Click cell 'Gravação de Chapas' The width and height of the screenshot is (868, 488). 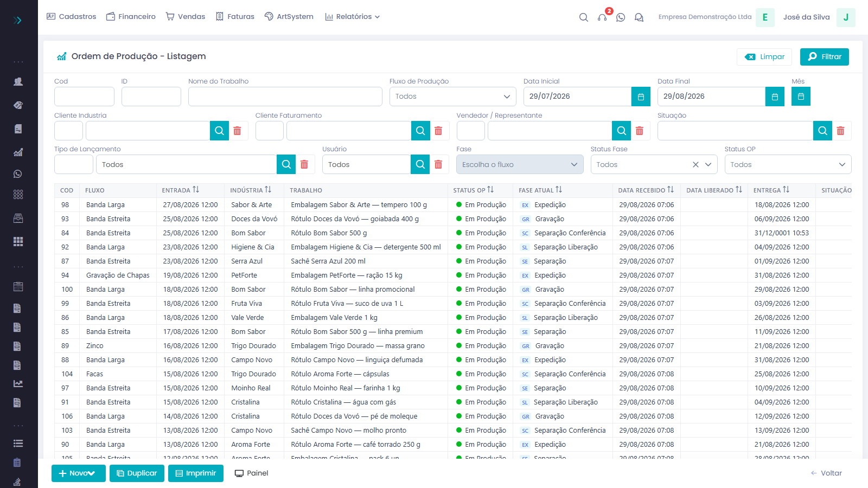pos(118,275)
